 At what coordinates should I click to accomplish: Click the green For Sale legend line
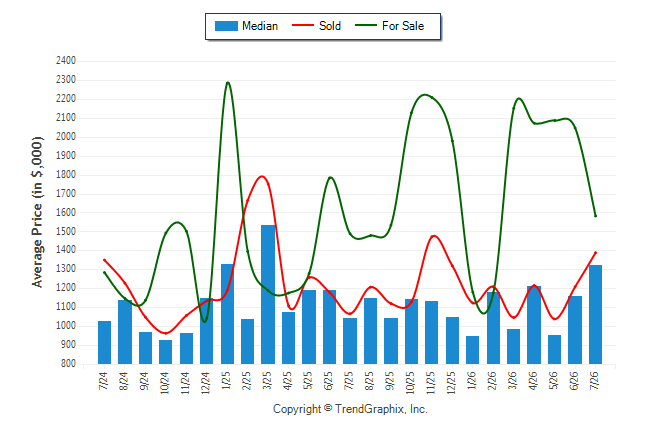tap(366, 26)
